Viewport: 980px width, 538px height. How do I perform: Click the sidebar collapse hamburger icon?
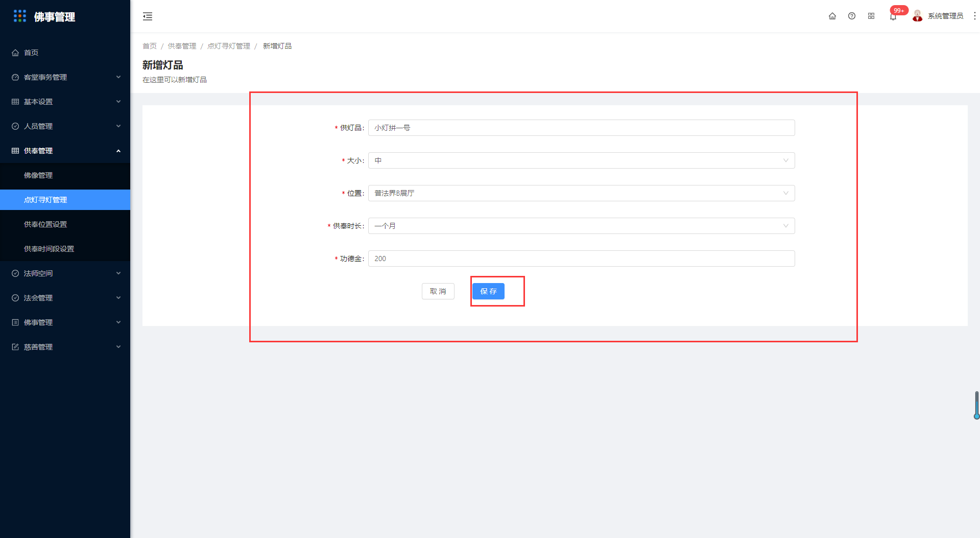(148, 16)
